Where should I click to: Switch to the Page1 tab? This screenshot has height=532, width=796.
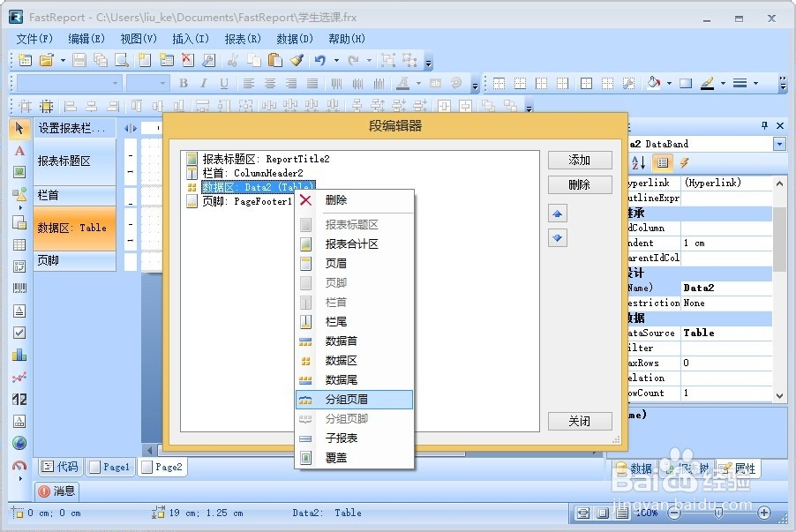[x=110, y=467]
